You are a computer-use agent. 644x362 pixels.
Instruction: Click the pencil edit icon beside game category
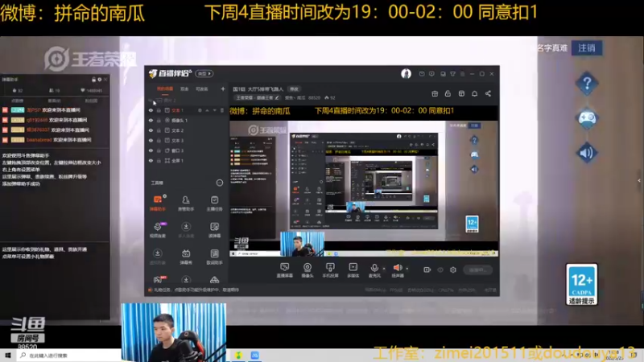click(277, 97)
